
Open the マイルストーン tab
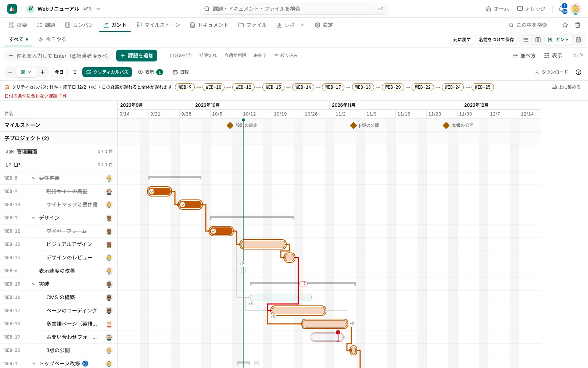[158, 25]
